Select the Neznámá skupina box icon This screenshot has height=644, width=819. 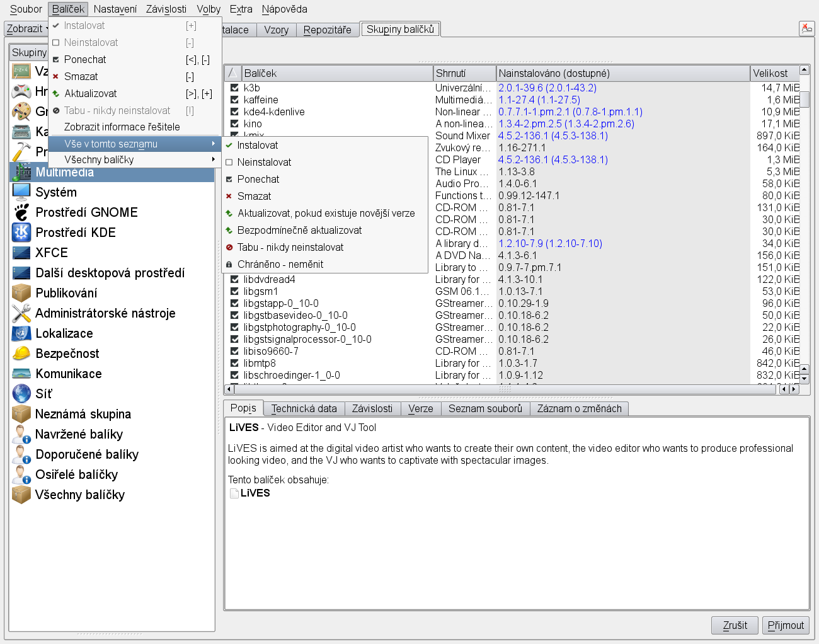[21, 414]
